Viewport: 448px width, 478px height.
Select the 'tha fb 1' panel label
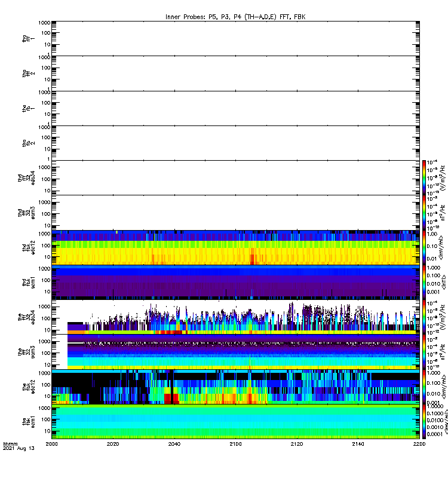point(29,108)
